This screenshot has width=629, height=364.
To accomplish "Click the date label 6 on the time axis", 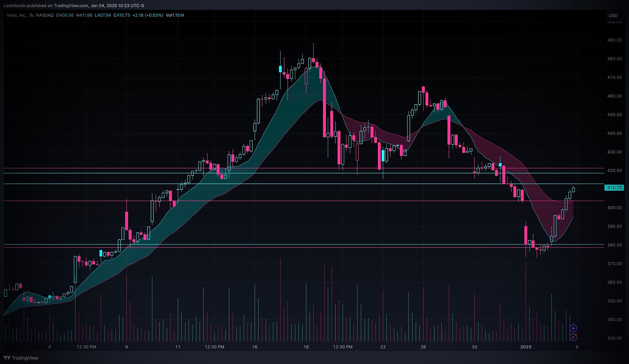I will click(577, 347).
